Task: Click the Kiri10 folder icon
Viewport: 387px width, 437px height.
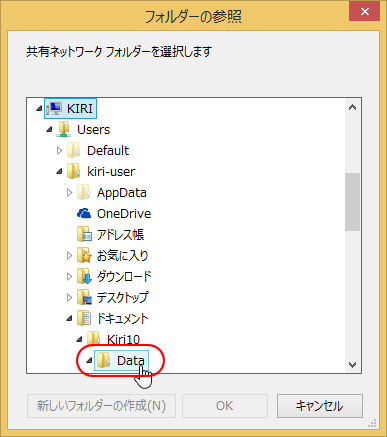Action: pyautogui.click(x=93, y=339)
